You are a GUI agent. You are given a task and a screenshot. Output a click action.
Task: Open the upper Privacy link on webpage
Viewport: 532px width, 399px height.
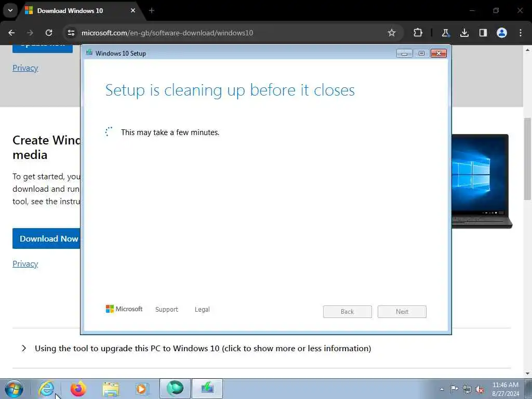pyautogui.click(x=25, y=68)
